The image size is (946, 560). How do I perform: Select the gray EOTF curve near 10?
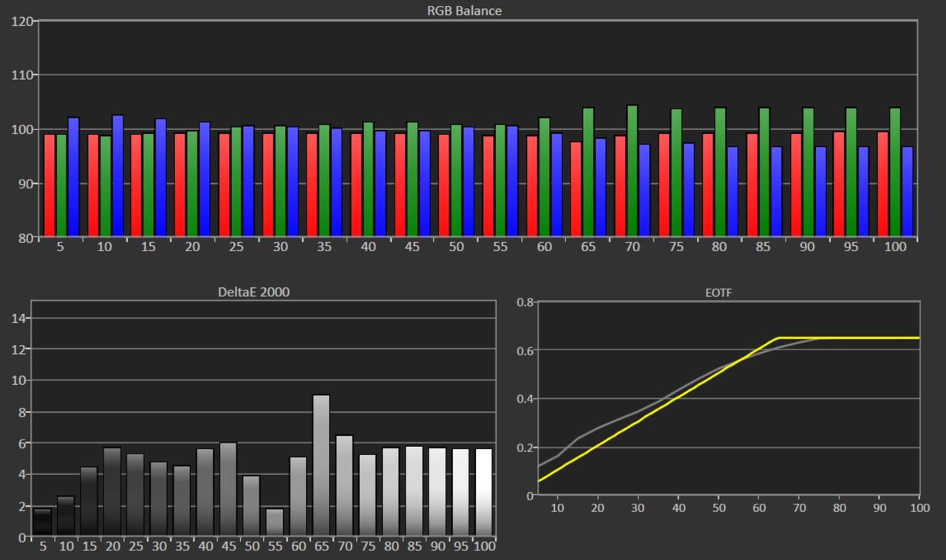click(558, 457)
